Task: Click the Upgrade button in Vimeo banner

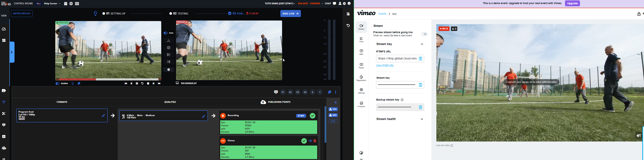Action: point(572,4)
